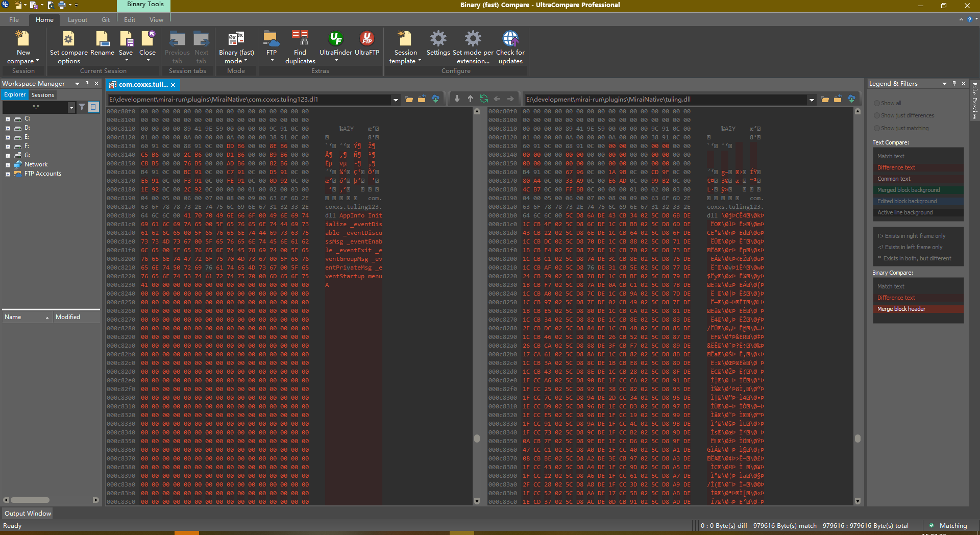Click left pane vertical scrollbar thumb
This screenshot has width=980, height=535.
pos(477,439)
